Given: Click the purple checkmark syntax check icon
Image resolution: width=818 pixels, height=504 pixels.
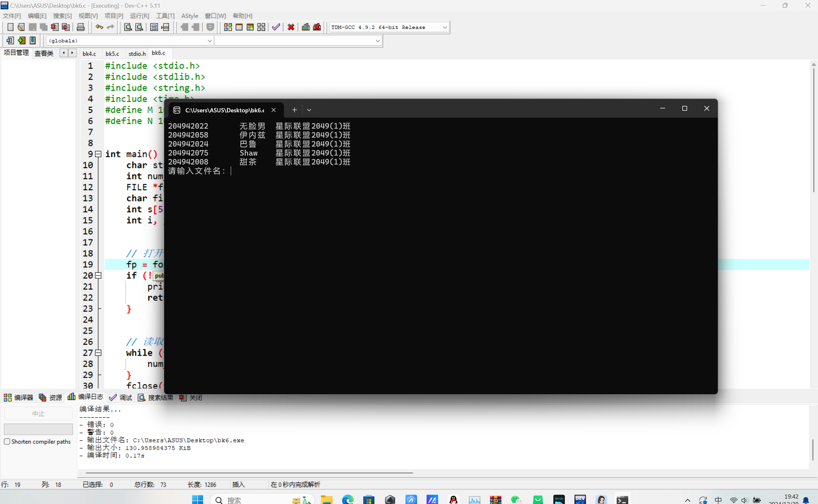Looking at the screenshot, I should tap(276, 27).
